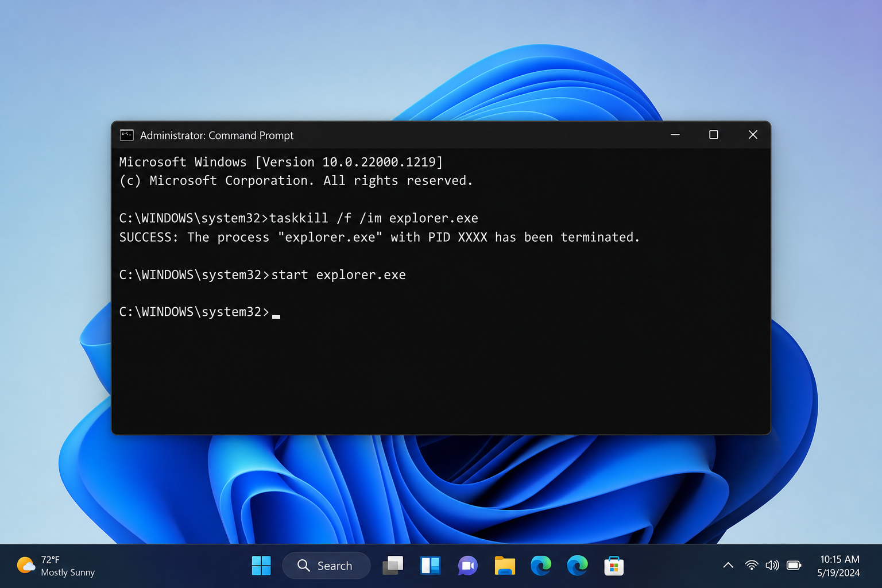
Task: Open the 10:15 AM clock and date
Action: (839, 566)
